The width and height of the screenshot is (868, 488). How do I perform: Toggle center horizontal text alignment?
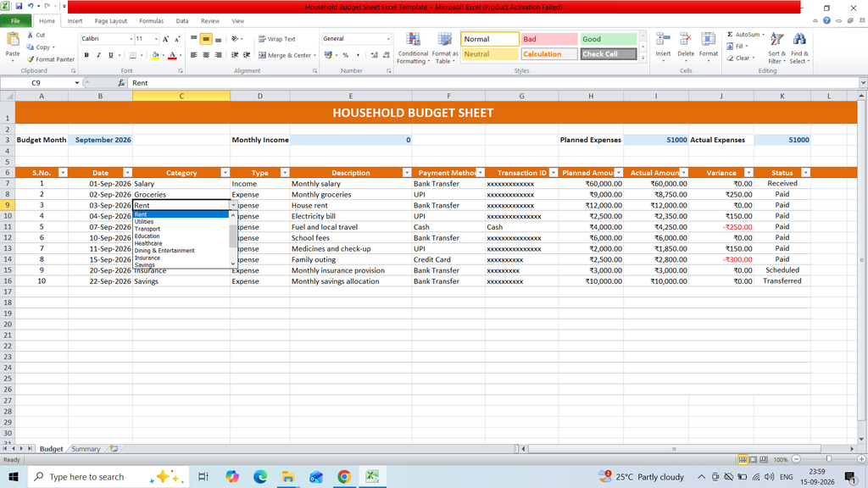point(206,55)
